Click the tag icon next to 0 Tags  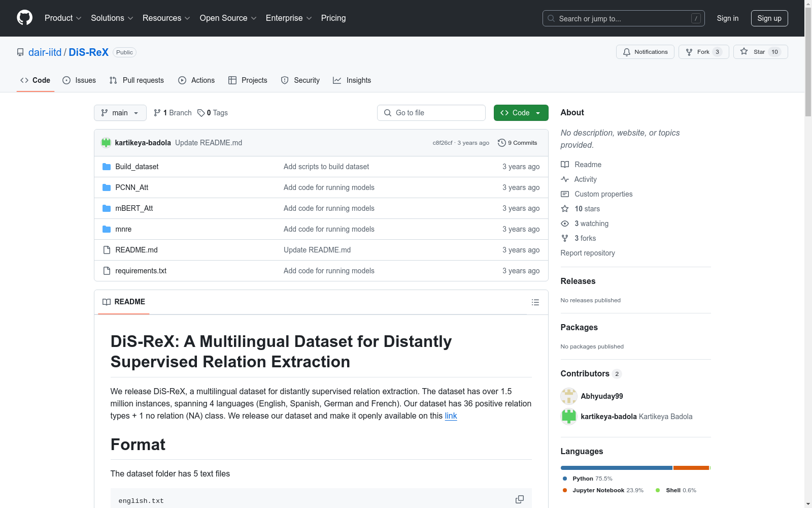tap(201, 113)
